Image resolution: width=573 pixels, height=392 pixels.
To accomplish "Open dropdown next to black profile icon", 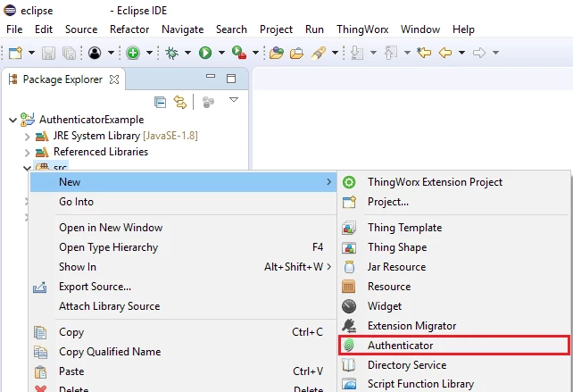I will click(111, 53).
